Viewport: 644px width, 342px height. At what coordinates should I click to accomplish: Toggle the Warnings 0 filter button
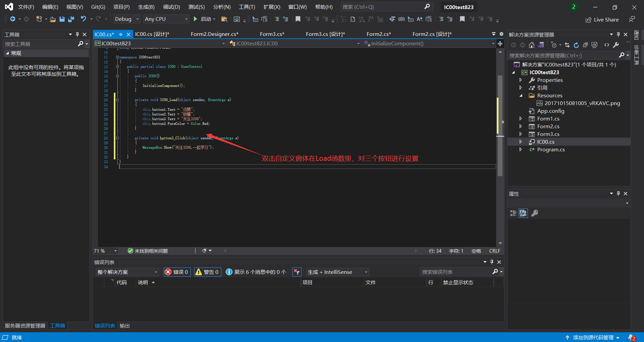[207, 272]
